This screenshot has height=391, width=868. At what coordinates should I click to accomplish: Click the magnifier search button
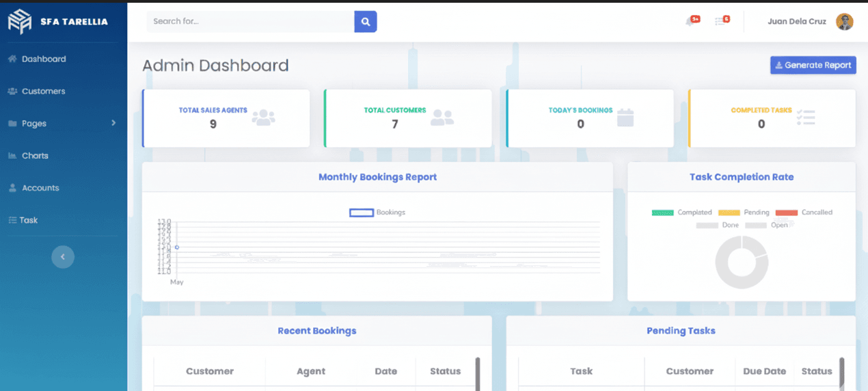[366, 21]
